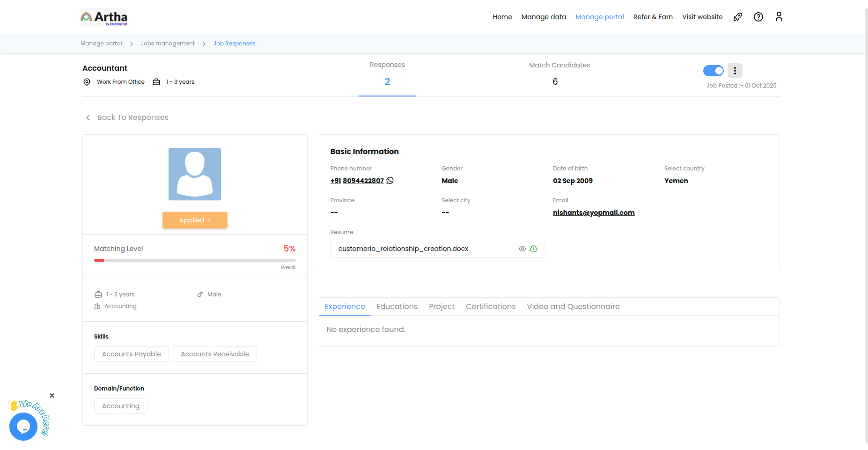Image resolution: width=868 pixels, height=450 pixels.
Task: Go back using Back To Responses chevron
Action: tap(88, 118)
